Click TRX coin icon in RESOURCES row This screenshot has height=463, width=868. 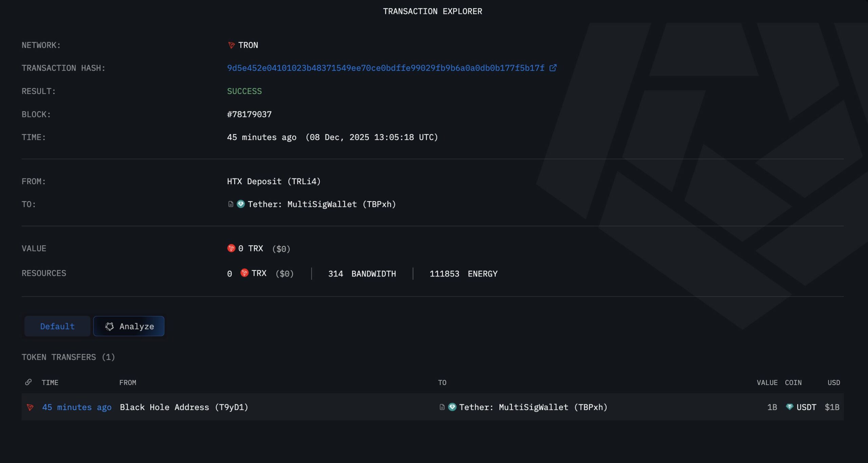point(244,273)
